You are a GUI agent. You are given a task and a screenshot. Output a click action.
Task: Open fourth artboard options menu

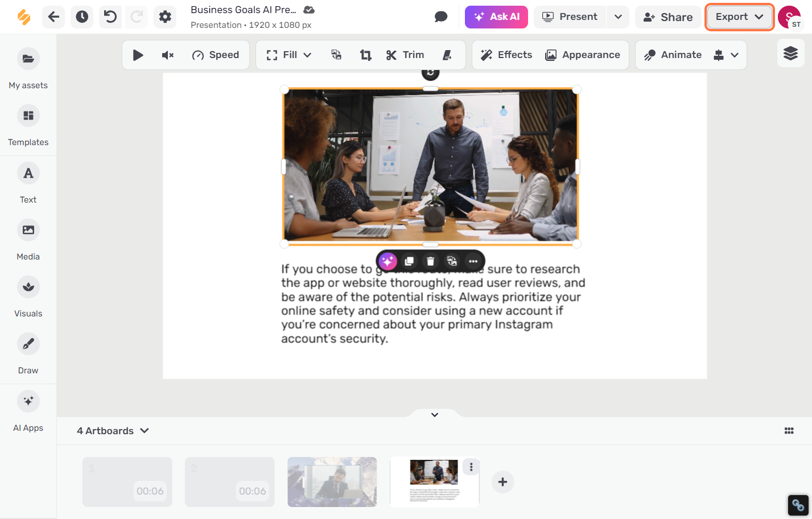pyautogui.click(x=471, y=467)
